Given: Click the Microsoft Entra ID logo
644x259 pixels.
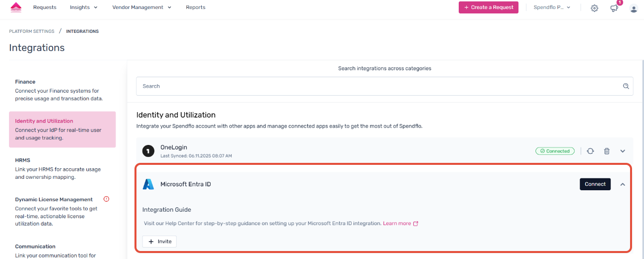Looking at the screenshot, I should click(x=148, y=184).
